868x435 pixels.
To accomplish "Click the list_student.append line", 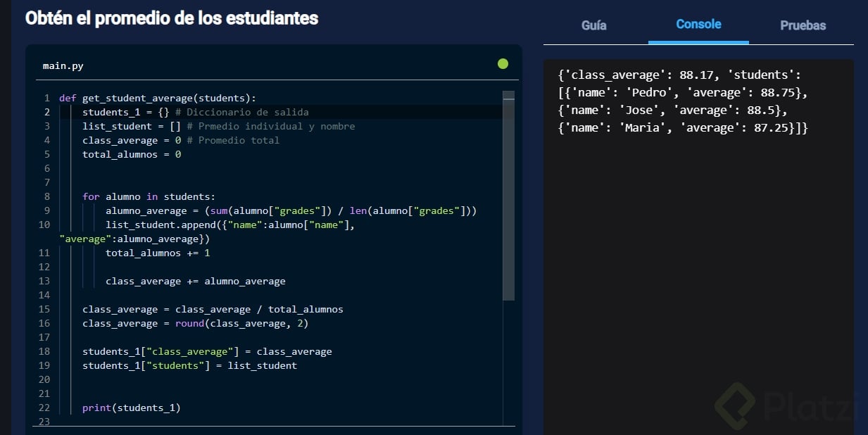I will point(230,225).
